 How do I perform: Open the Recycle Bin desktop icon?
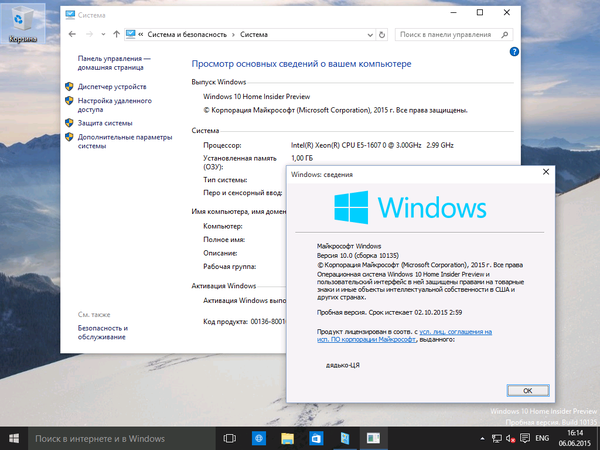pyautogui.click(x=23, y=24)
